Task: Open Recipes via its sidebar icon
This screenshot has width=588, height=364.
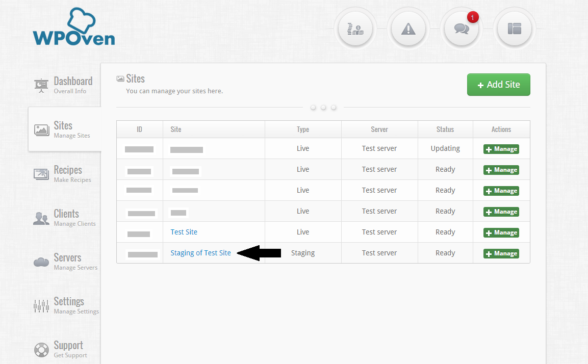Action: (x=41, y=174)
